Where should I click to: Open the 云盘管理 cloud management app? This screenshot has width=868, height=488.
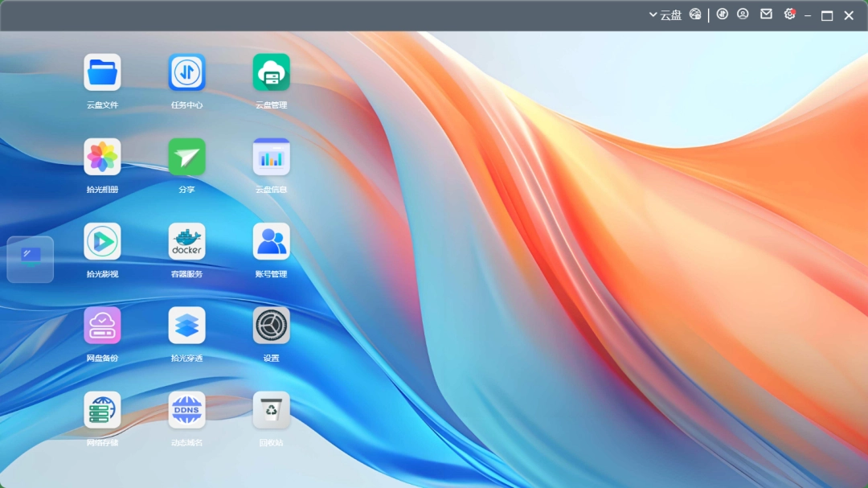[271, 72]
